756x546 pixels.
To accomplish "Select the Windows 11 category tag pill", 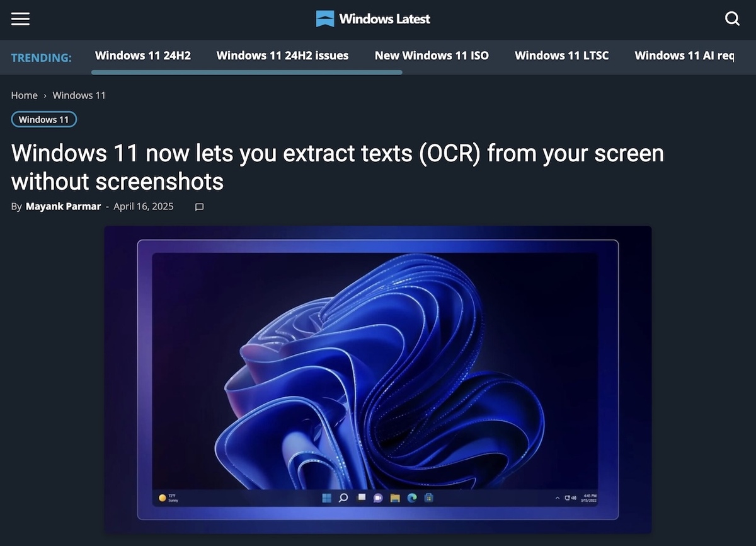I will [43, 119].
